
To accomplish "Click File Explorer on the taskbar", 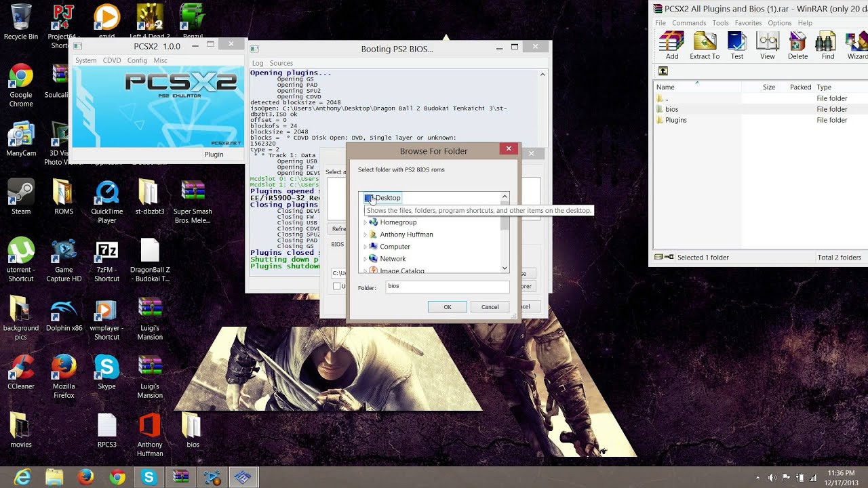I will 54,477.
